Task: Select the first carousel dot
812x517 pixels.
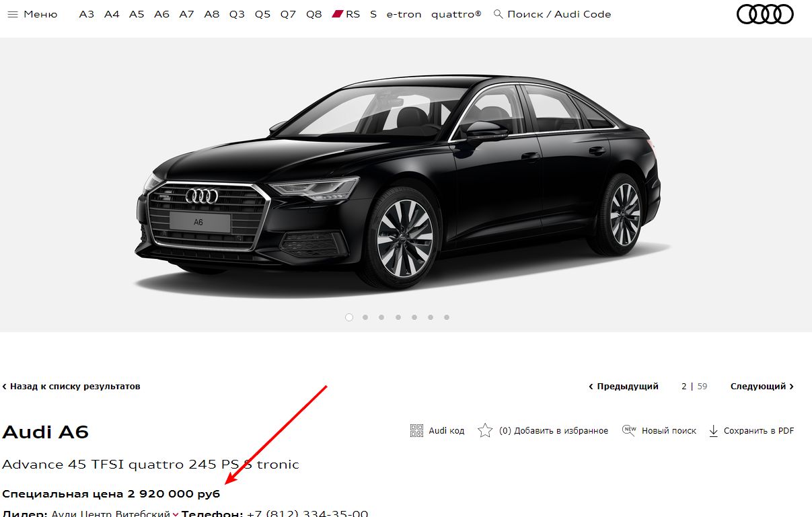Action: 348,317
